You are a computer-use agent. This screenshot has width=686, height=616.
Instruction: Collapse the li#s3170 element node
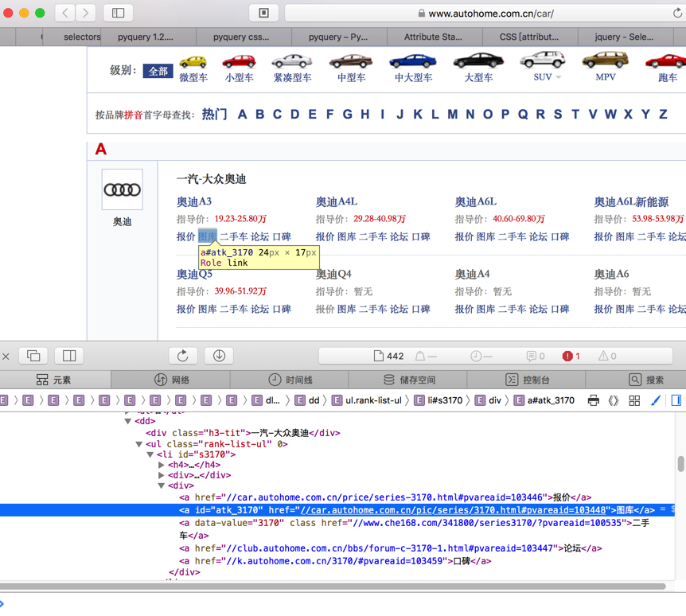point(150,454)
